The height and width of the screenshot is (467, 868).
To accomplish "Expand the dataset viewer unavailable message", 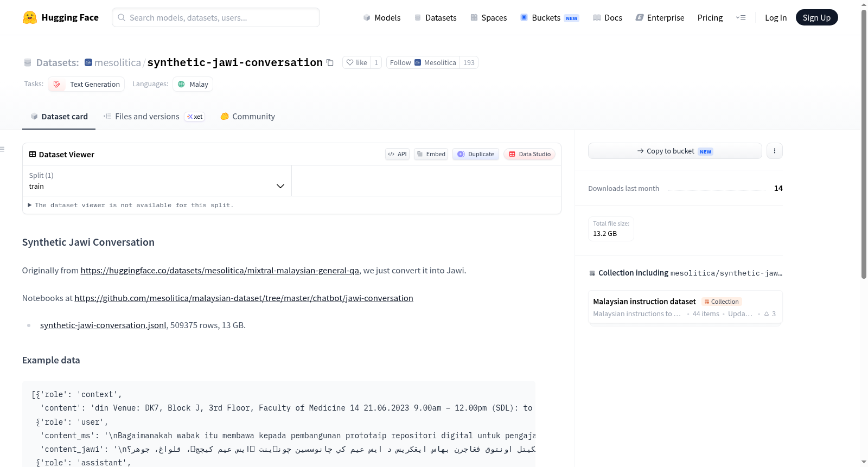I will pyautogui.click(x=131, y=205).
